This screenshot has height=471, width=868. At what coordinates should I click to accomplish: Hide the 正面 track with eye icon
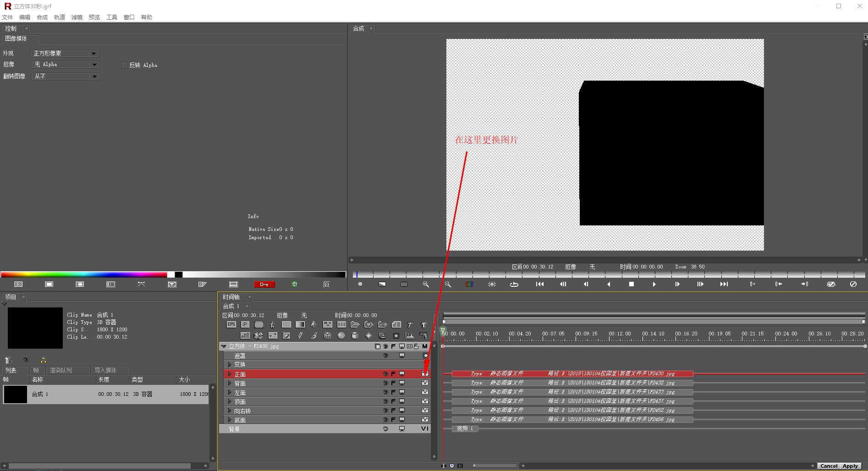click(x=385, y=374)
